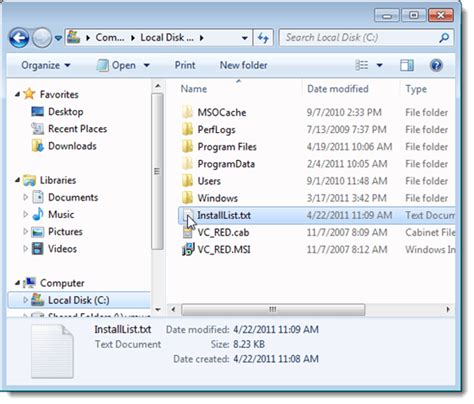This screenshot has width=474, height=404.
Task: Click Date created value in details pane
Action: 276,359
